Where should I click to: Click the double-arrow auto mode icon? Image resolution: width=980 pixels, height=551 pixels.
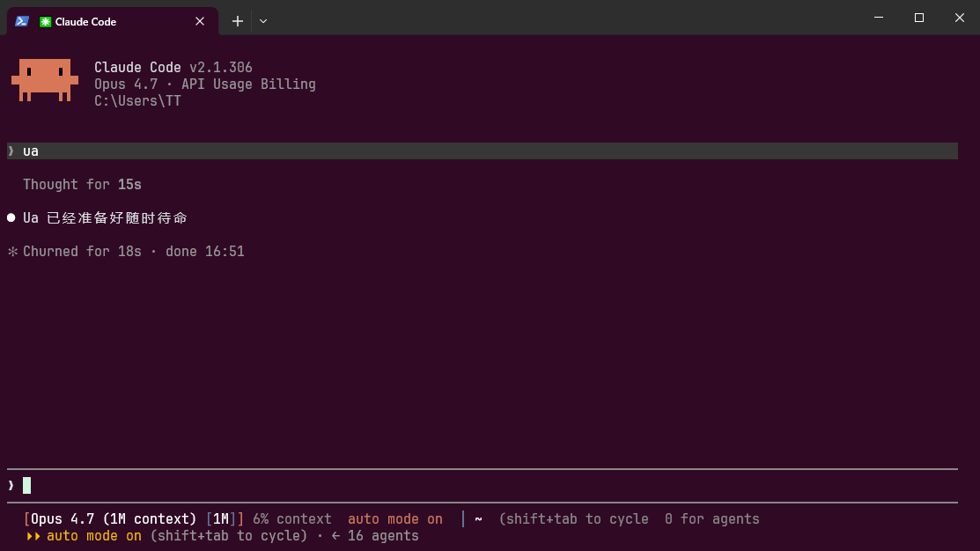click(33, 536)
